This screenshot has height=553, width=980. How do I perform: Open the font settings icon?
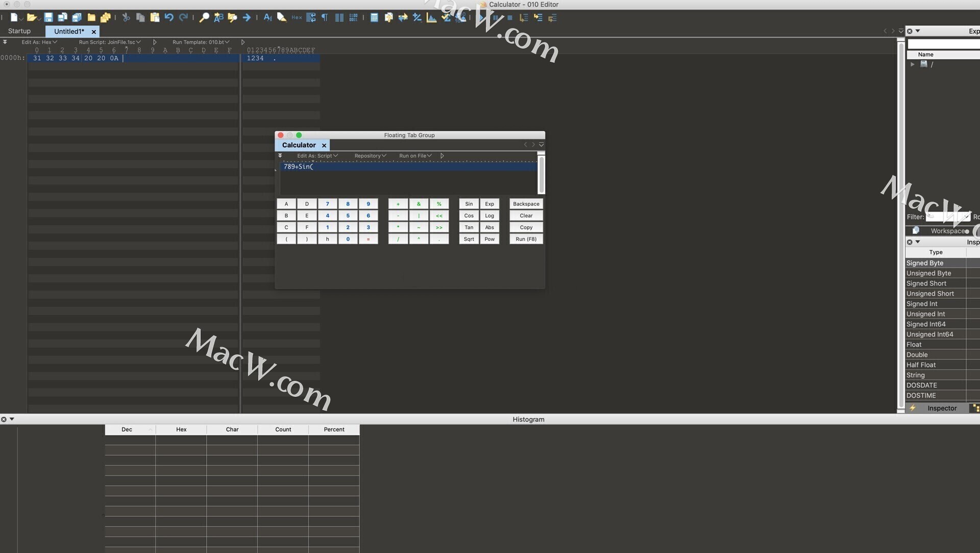tap(267, 17)
